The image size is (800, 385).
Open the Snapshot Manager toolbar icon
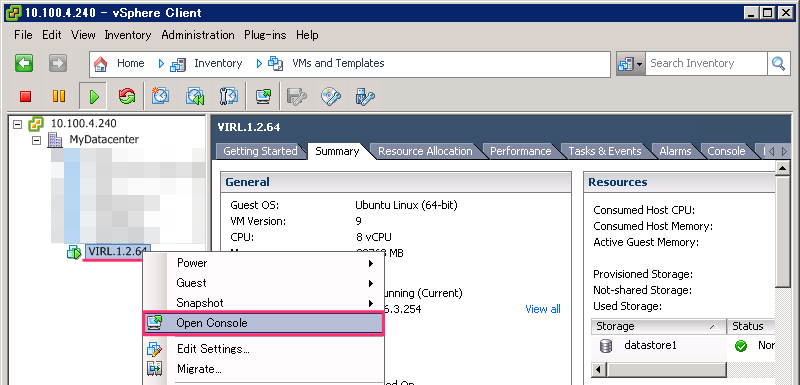point(229,95)
